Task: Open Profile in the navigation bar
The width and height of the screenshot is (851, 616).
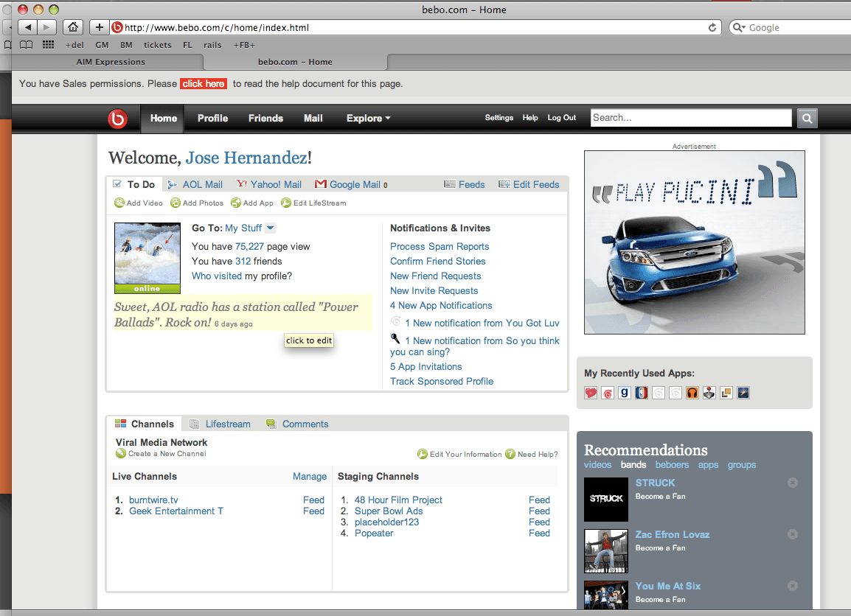Action: pyautogui.click(x=212, y=118)
